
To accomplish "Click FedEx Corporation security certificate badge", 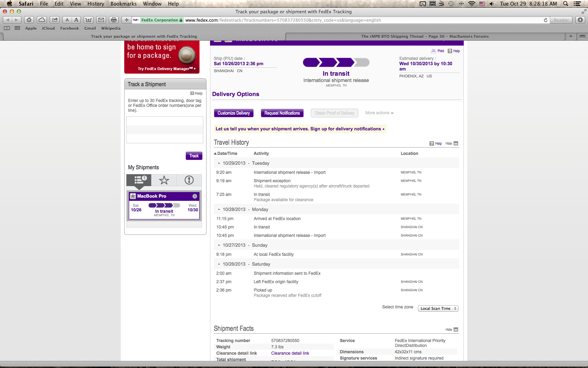I will point(161,20).
